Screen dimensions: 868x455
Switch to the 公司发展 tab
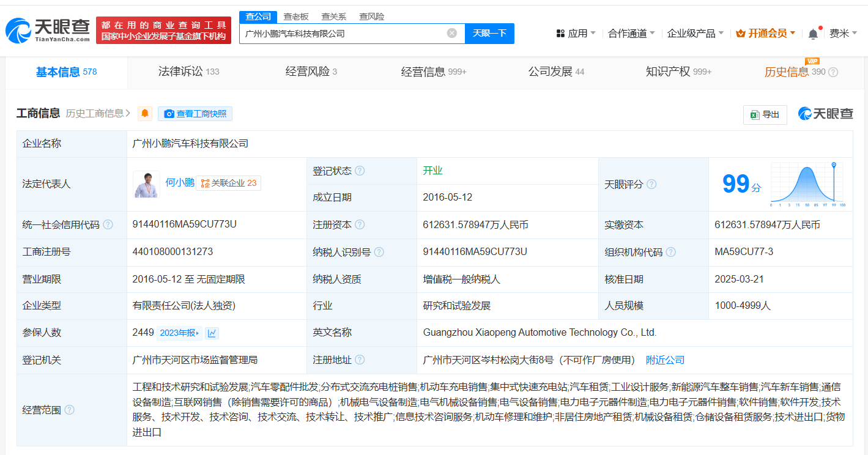coord(556,72)
